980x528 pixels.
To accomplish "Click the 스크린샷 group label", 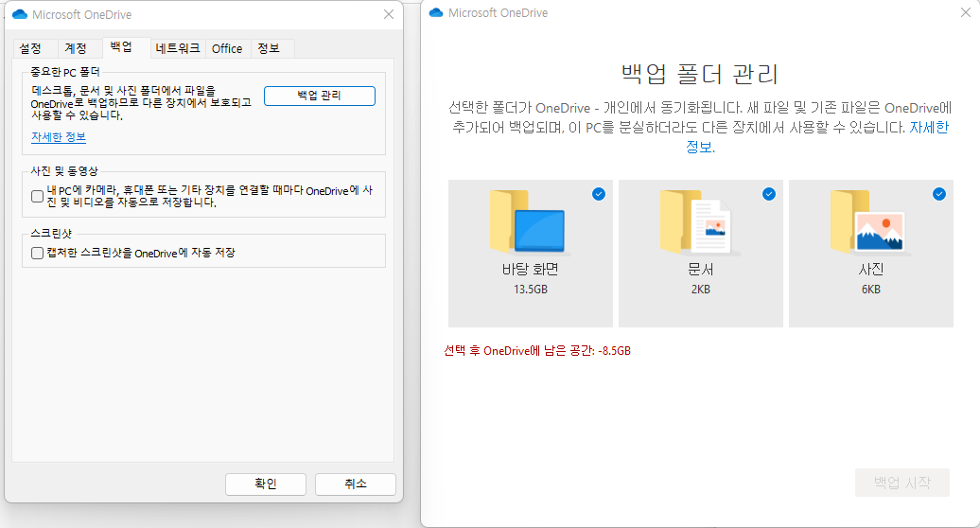I will pos(51,234).
